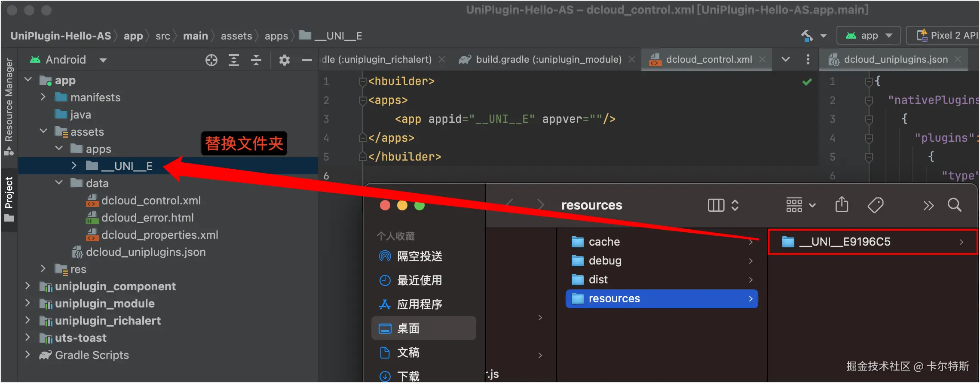Select the __UNI__E9196C5 folder in Finder
The width and height of the screenshot is (980, 383).
873,242
